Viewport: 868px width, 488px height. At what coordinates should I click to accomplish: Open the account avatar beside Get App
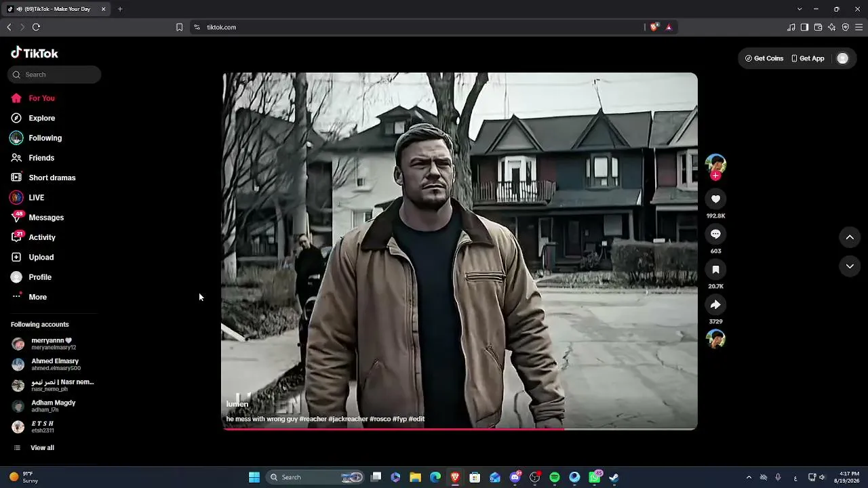pos(842,58)
